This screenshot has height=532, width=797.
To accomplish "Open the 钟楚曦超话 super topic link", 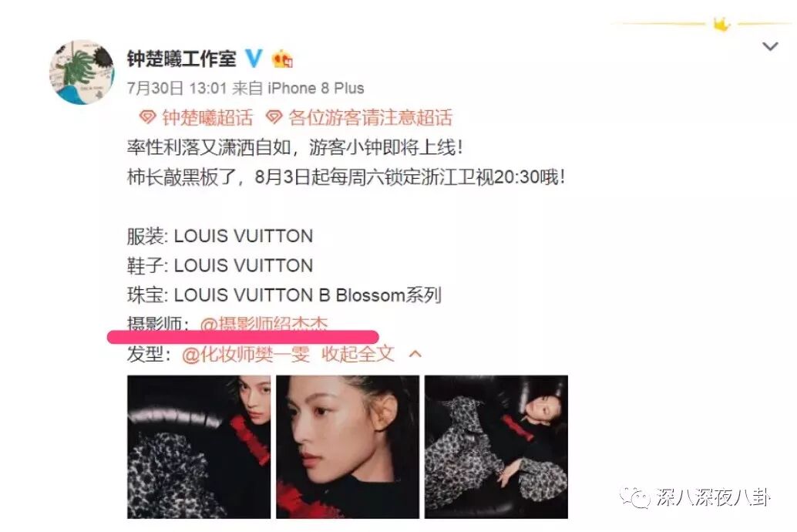I will (x=207, y=117).
